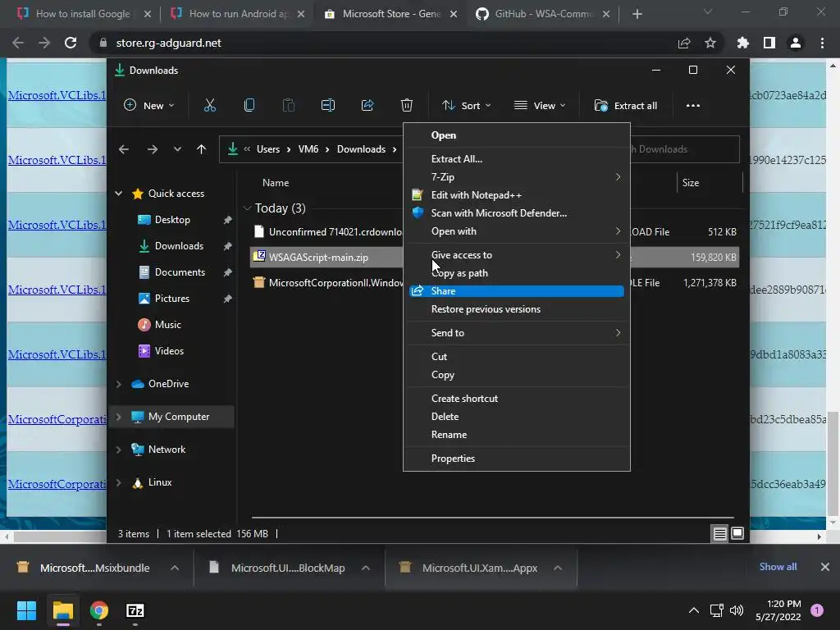Select the MicrosoftCorporationII.Windows file row
This screenshot has width=840, height=630.
coord(326,283)
